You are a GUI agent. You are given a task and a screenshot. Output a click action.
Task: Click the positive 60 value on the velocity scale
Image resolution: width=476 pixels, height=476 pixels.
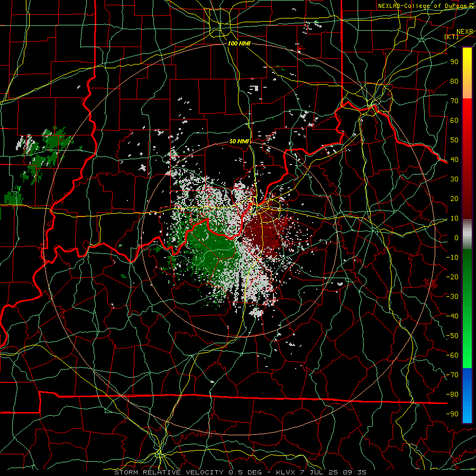click(x=454, y=120)
